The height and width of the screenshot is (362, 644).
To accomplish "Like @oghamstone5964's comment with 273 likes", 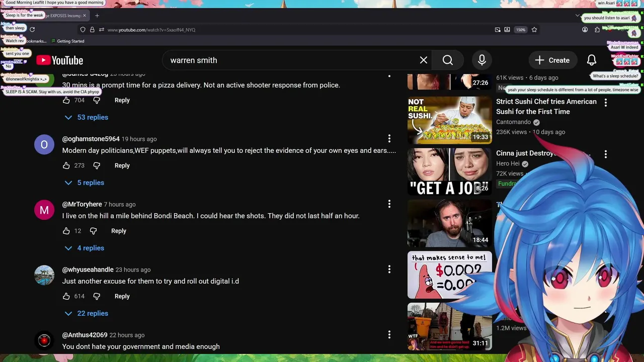I will [x=66, y=165].
